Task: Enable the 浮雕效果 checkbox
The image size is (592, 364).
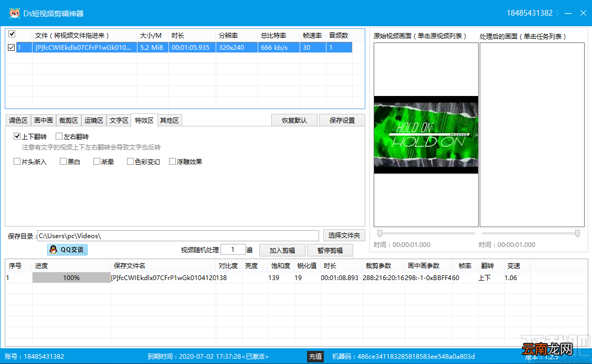Action: (172, 162)
